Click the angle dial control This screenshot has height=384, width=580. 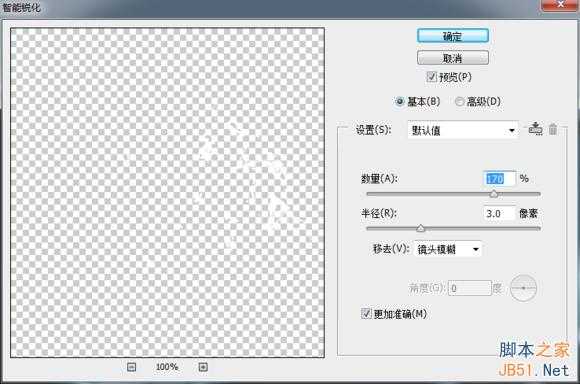coord(523,287)
